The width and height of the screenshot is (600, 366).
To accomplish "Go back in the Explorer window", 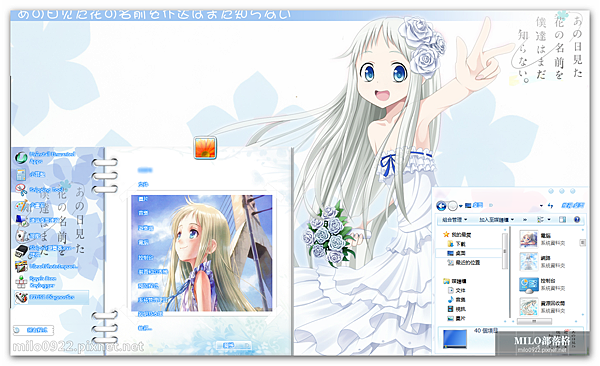I will click(x=441, y=206).
